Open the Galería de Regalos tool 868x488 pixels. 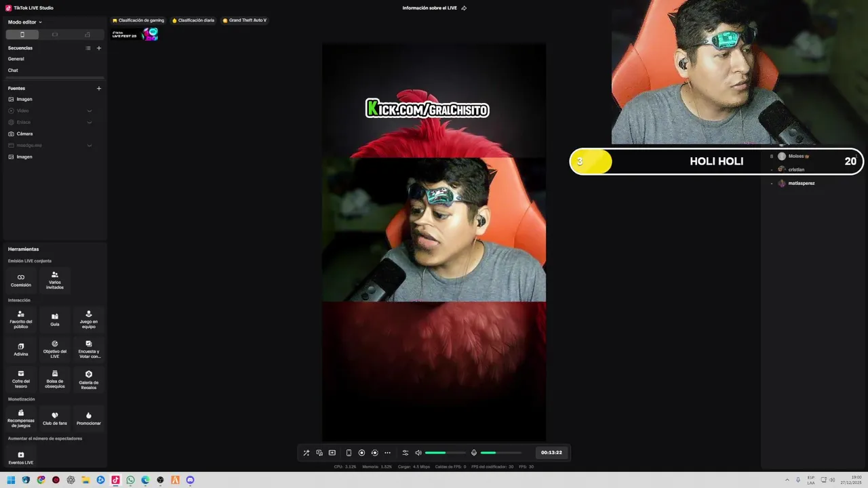(x=89, y=379)
